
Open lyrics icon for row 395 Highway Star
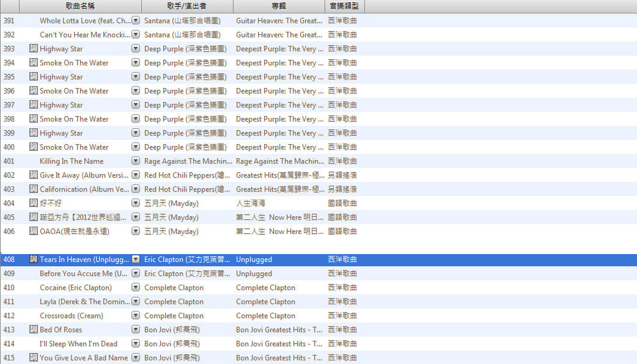33,77
